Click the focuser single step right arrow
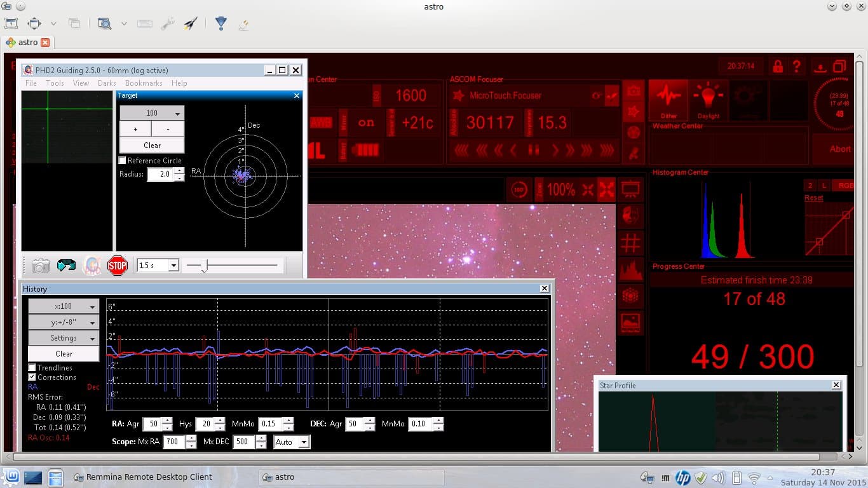 pos(555,151)
